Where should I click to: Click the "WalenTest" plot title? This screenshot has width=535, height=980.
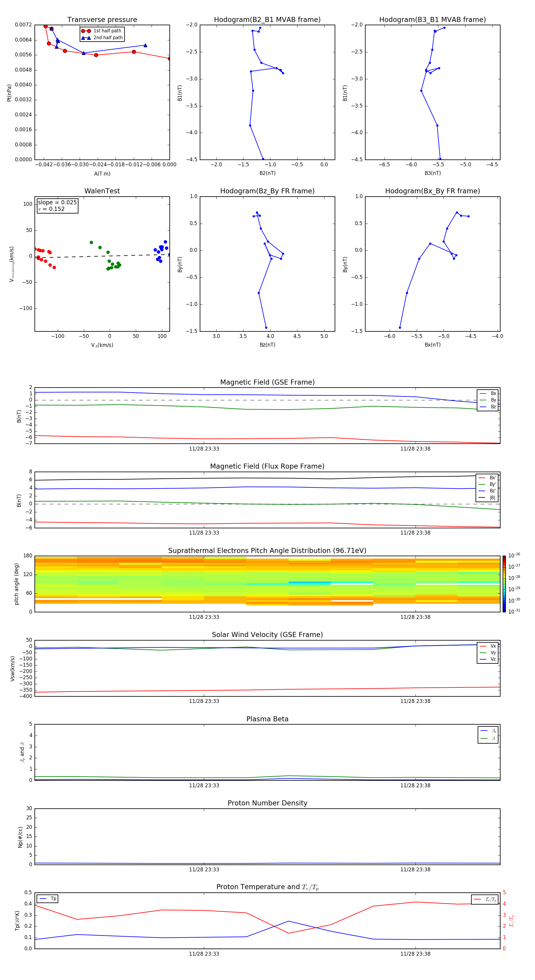[102, 191]
